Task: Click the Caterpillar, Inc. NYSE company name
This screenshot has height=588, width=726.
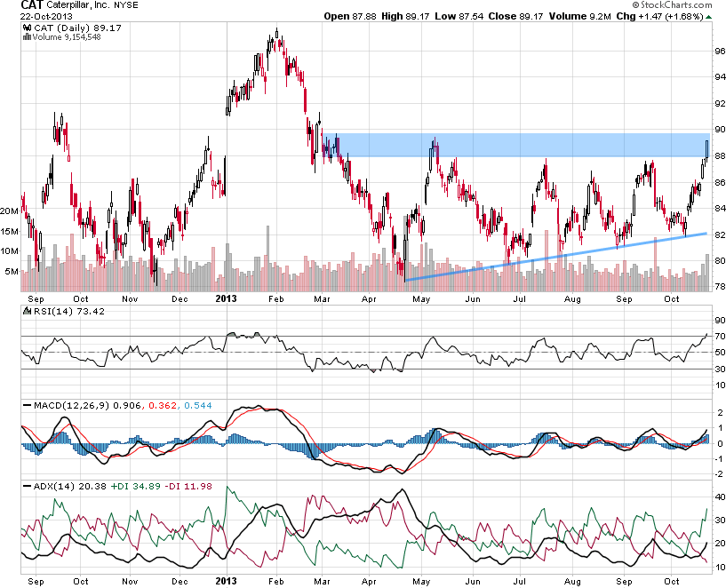Action: [92, 5]
